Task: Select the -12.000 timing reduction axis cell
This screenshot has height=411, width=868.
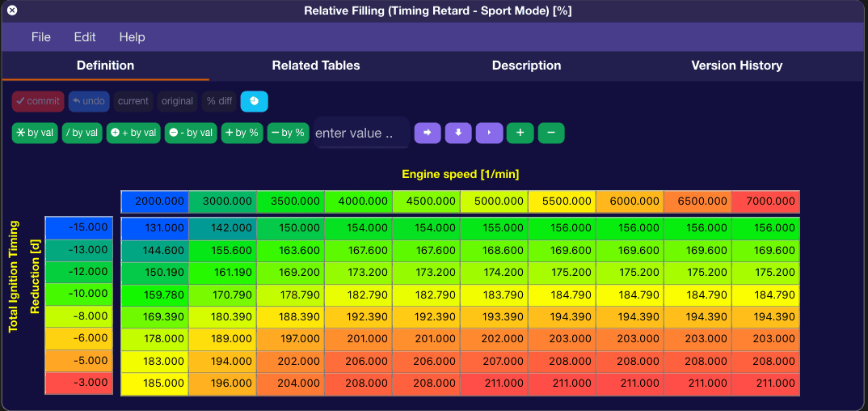Action: point(78,272)
